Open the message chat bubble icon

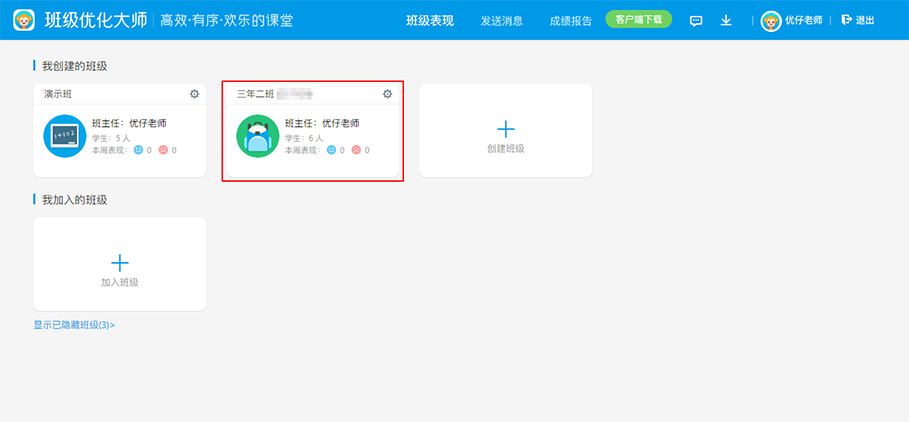click(696, 21)
